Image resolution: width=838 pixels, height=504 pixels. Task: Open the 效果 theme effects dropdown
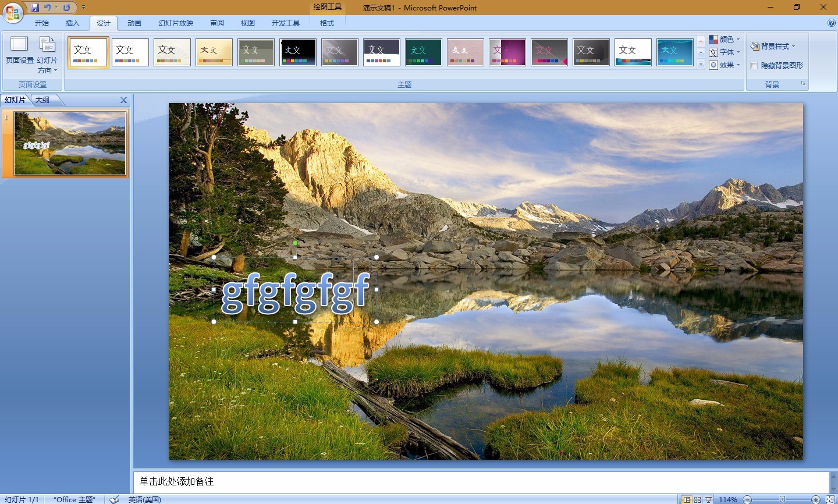coord(725,65)
